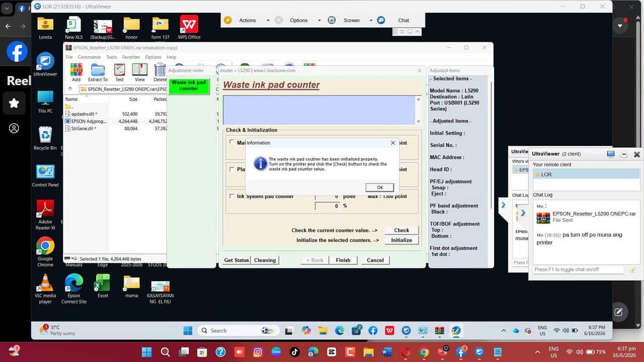
Task: Open the mama desktop folder
Action: (132, 286)
